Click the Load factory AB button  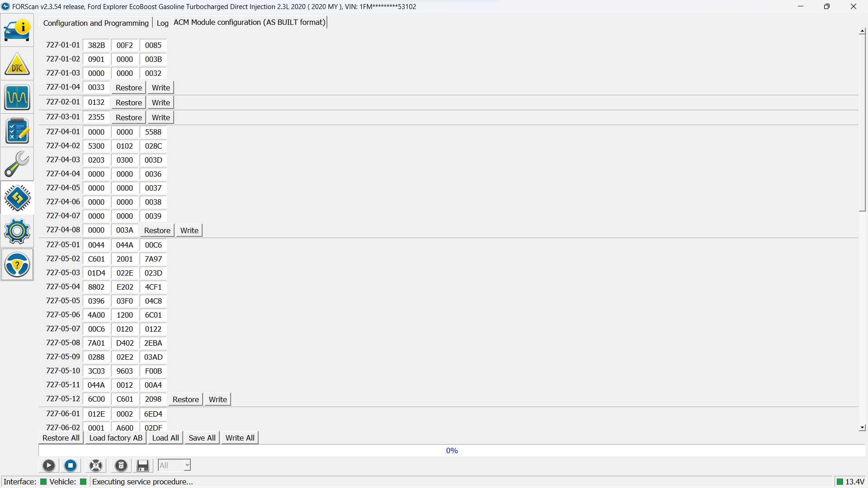click(x=116, y=438)
